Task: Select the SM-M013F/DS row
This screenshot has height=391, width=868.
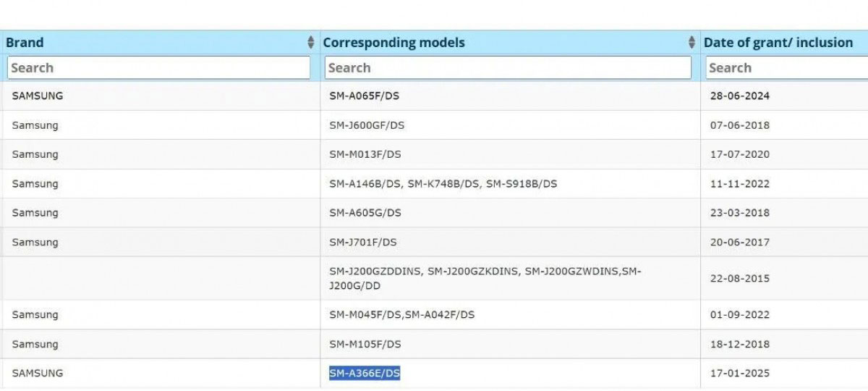Action: (x=365, y=154)
